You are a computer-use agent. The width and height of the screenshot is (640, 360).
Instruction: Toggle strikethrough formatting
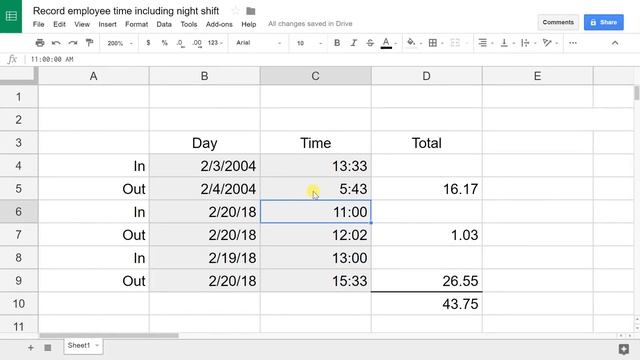370,42
